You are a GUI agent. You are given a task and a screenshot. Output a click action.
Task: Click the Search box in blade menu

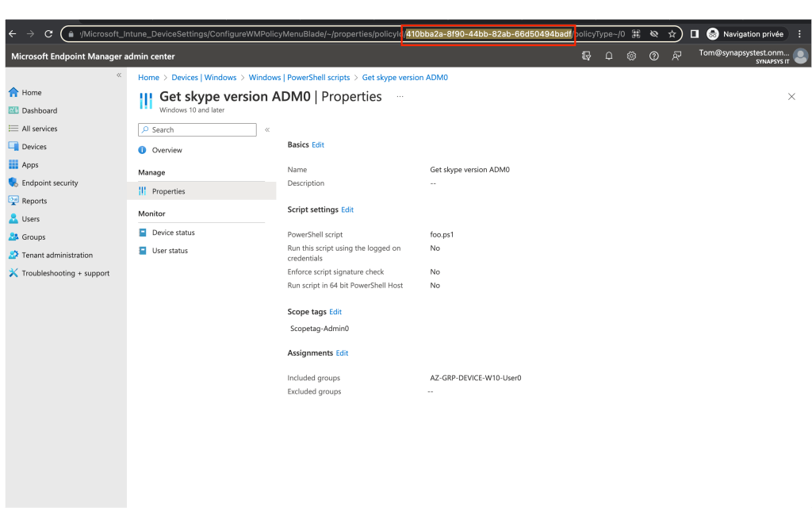pyautogui.click(x=198, y=130)
